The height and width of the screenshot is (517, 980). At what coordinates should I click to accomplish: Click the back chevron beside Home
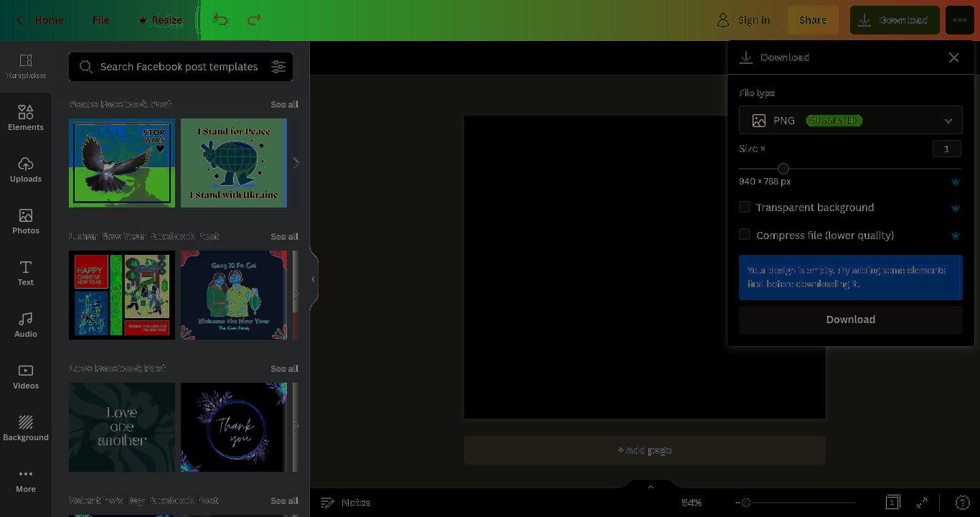pos(20,20)
